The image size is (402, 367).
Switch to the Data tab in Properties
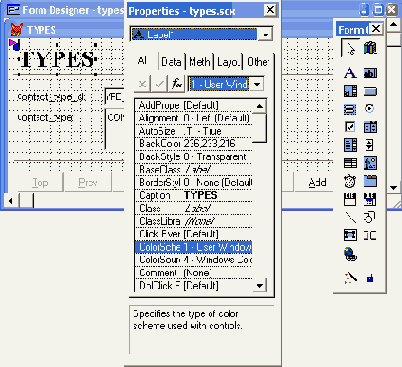[x=171, y=62]
